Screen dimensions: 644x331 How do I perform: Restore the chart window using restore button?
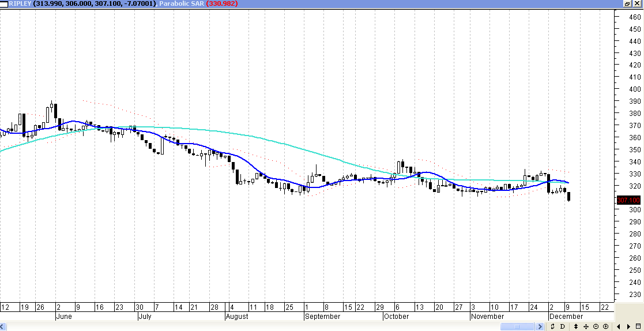628,3
